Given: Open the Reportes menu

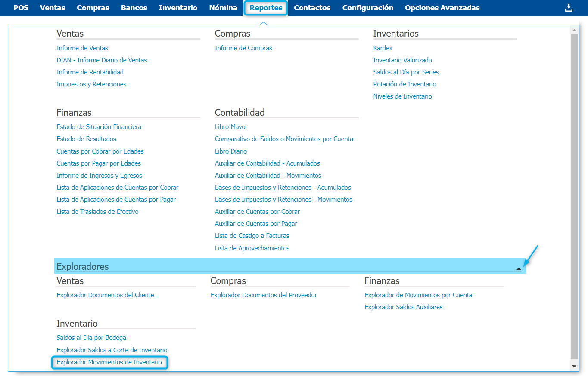Looking at the screenshot, I should coord(266,8).
